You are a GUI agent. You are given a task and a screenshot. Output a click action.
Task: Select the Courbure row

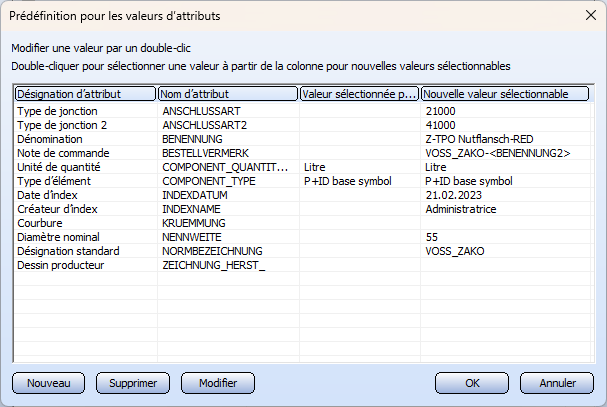point(302,223)
